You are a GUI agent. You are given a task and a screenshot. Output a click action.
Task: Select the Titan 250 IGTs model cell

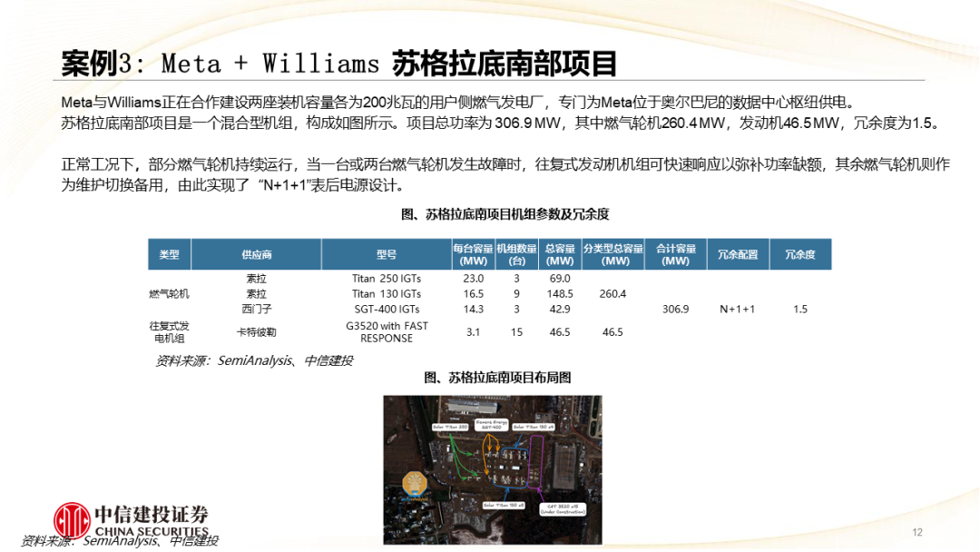pyautogui.click(x=387, y=279)
